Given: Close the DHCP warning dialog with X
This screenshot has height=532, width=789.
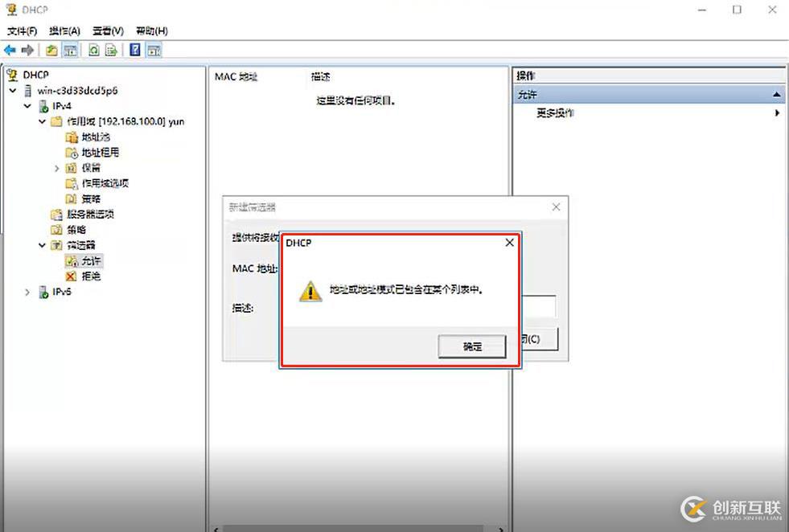Looking at the screenshot, I should point(509,243).
